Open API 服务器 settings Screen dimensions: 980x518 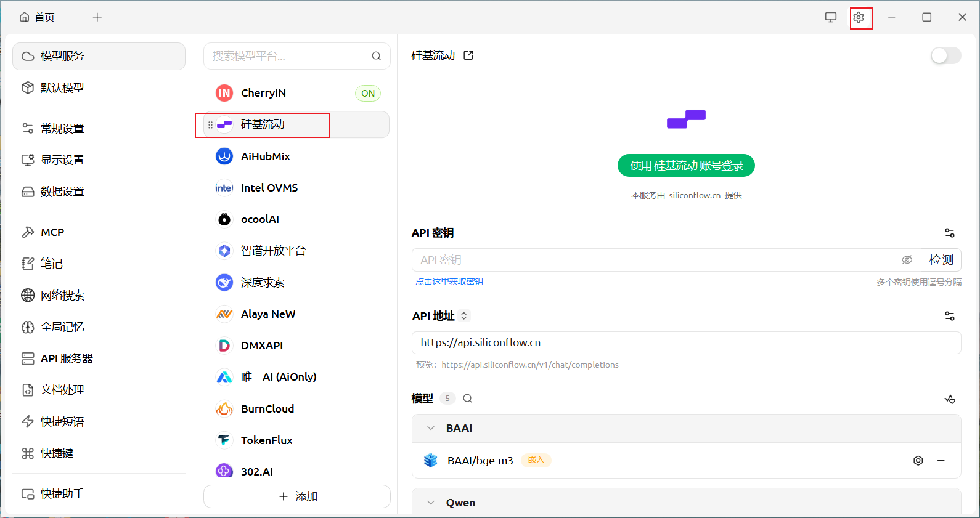pos(99,358)
